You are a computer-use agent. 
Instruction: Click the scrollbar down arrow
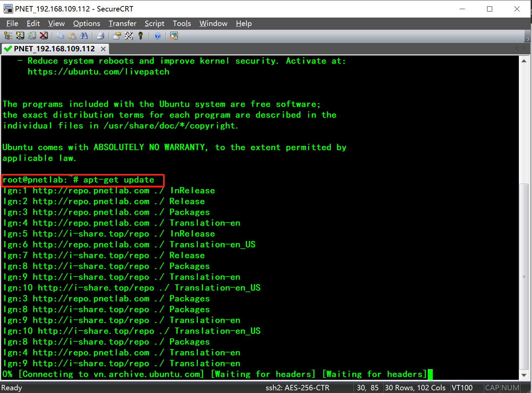pos(524,375)
